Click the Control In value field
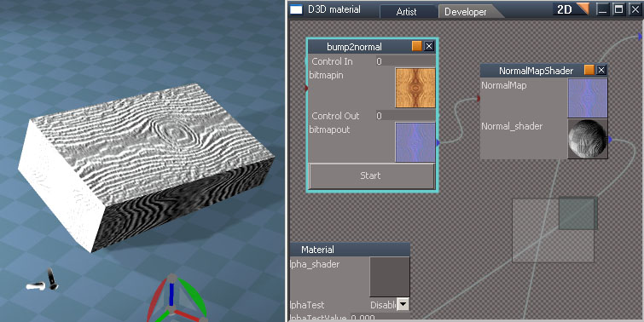 [405, 61]
